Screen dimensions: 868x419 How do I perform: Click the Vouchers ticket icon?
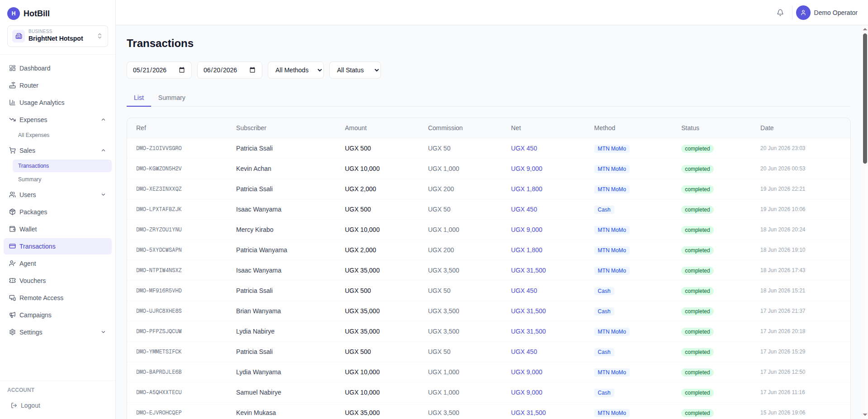click(x=13, y=281)
